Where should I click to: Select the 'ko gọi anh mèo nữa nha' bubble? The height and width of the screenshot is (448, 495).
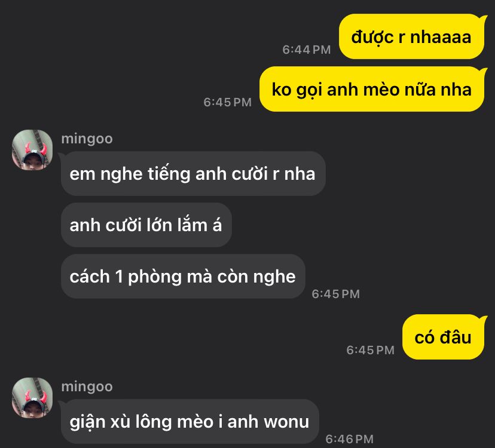[372, 89]
